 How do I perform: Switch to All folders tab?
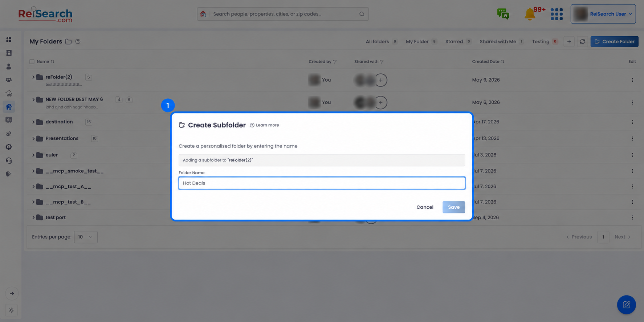point(381,41)
